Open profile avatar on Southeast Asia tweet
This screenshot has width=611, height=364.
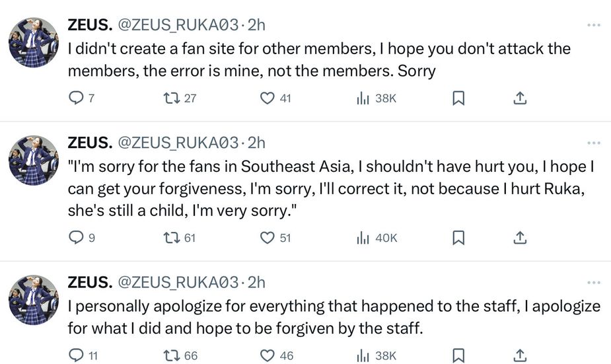click(x=33, y=160)
